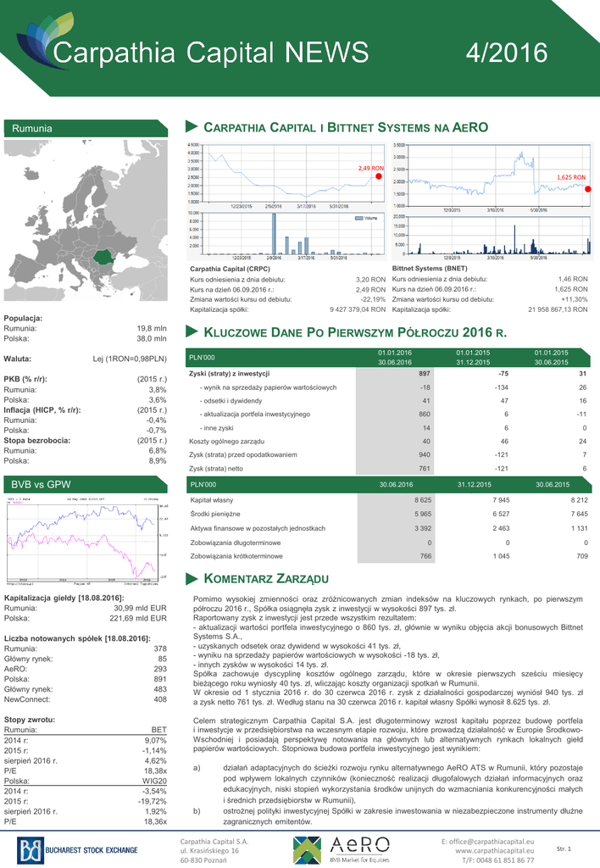Click the red dot marking 2,49 RON
This screenshot has width=600, height=868.
point(379,175)
